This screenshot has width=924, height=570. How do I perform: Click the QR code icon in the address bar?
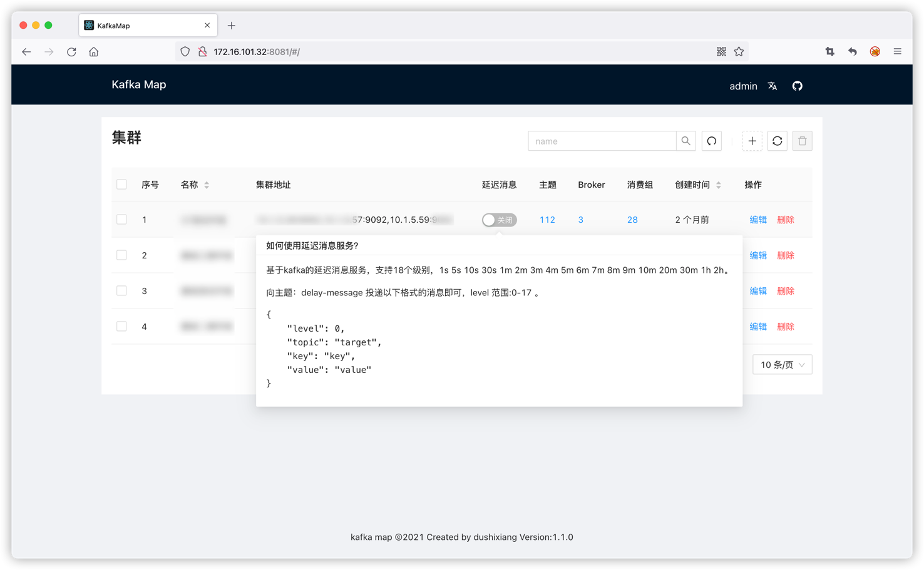pyautogui.click(x=721, y=51)
